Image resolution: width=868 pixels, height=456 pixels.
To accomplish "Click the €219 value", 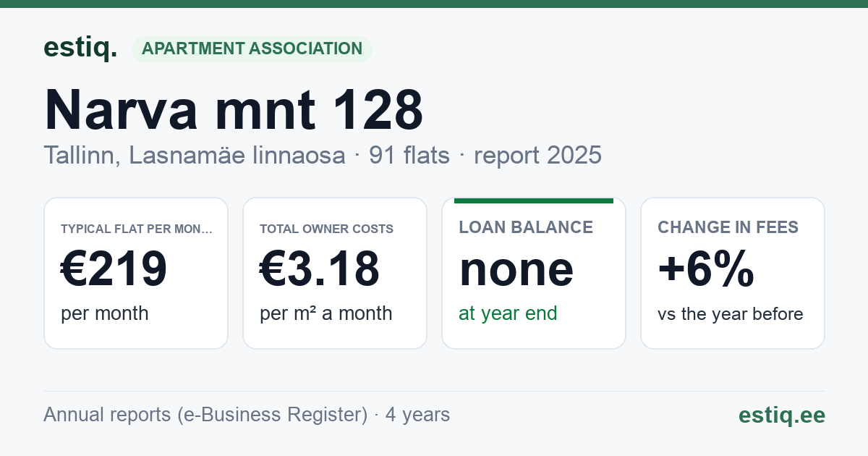I will coord(114,269).
